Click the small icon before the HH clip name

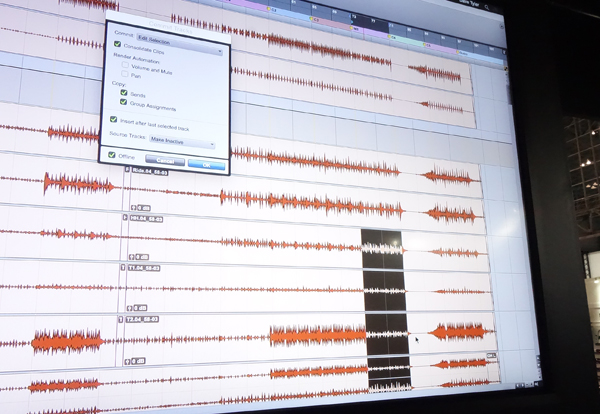[125, 217]
